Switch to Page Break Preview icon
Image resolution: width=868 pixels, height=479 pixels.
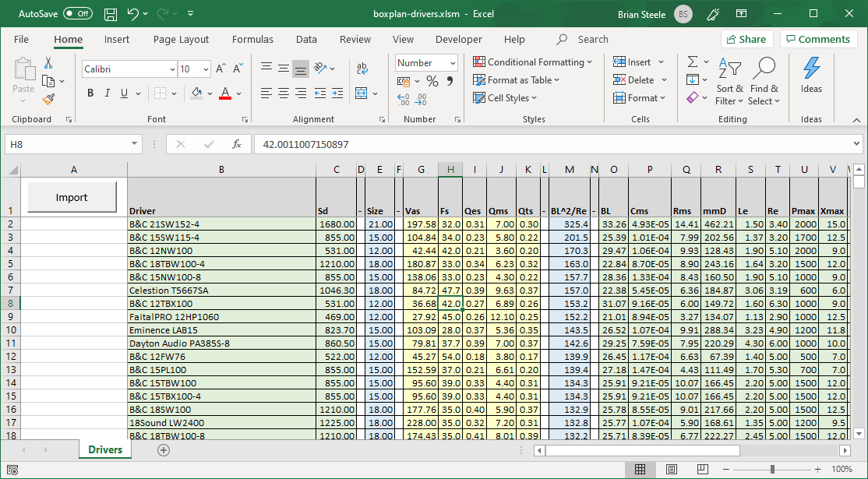pyautogui.click(x=703, y=469)
